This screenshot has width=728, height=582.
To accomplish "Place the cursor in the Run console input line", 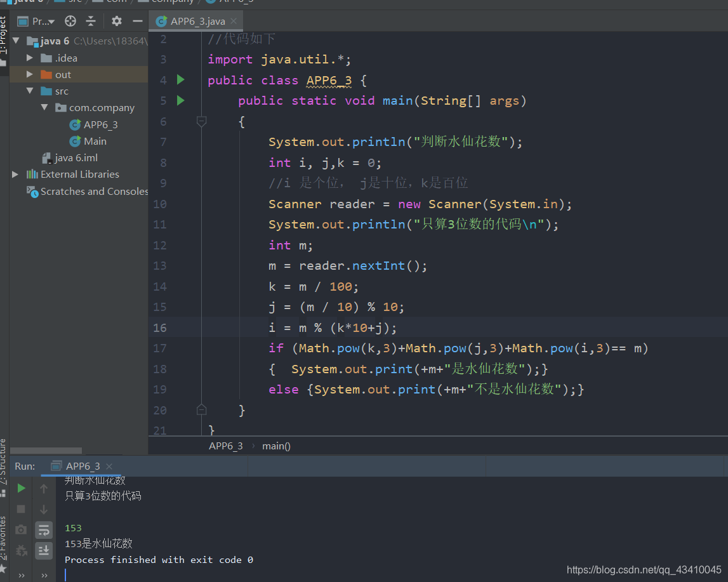I will pos(65,575).
